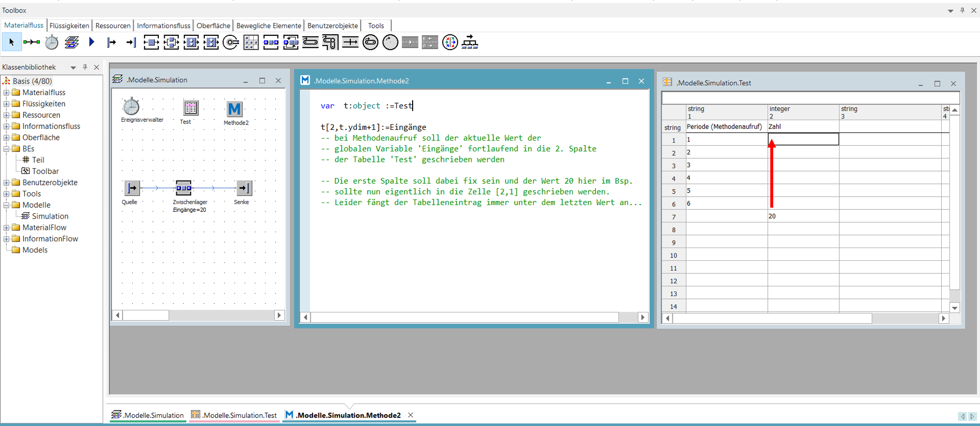Pick the EventController stopwatch icon in toolbox
980x426 pixels.
pyautogui.click(x=51, y=43)
